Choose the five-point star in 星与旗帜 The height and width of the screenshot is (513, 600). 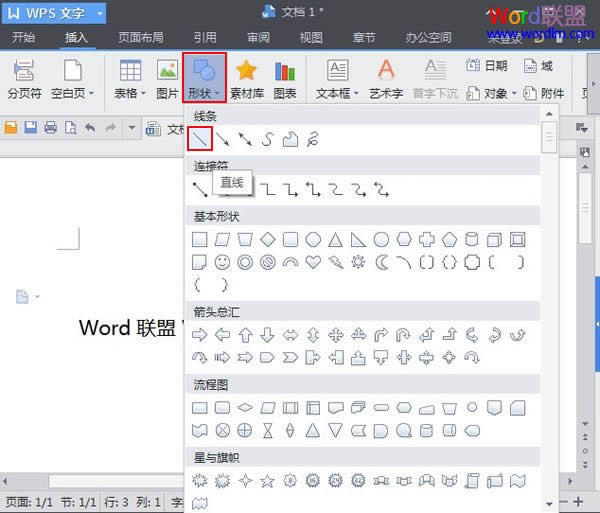tap(267, 480)
